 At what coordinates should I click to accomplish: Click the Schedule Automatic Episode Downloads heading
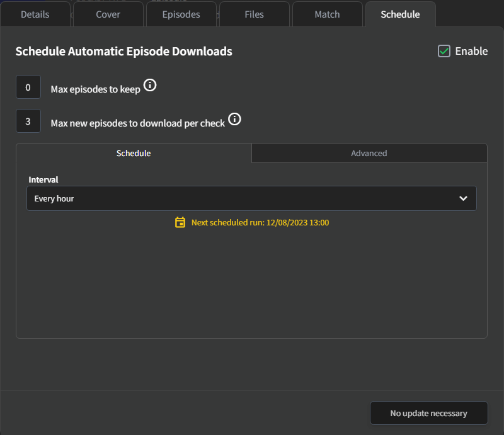coord(123,52)
